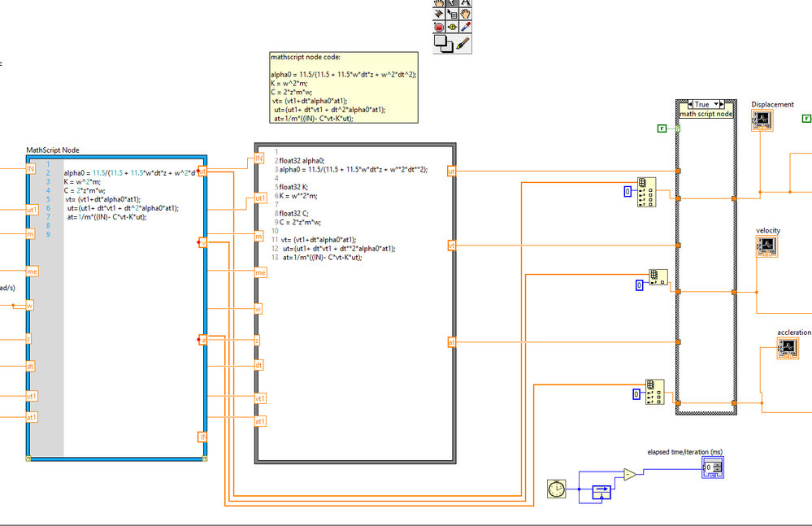Viewport: 812px width, 526px height.
Task: Select the Object Shortcut Menu tool
Action: coord(452,14)
